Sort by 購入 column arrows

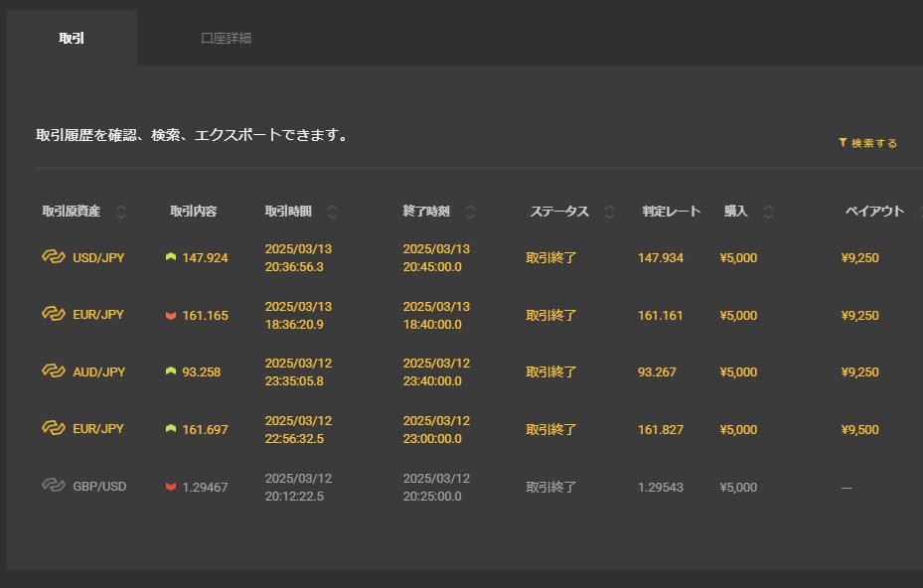(x=768, y=212)
